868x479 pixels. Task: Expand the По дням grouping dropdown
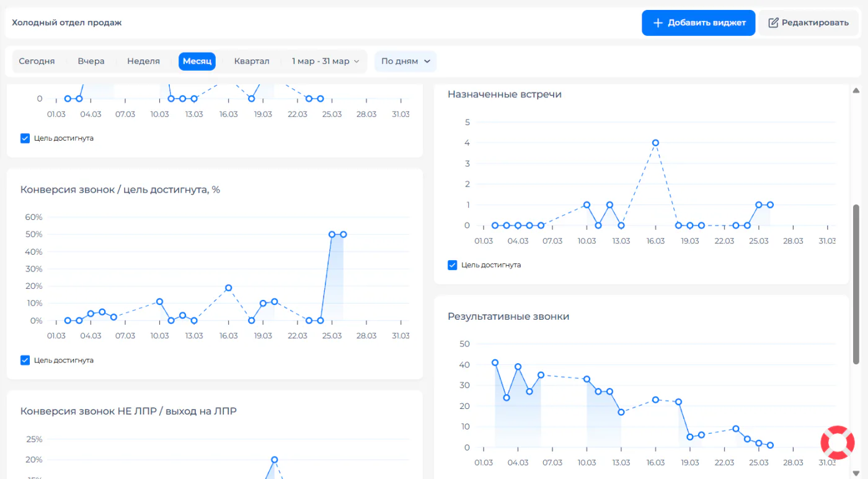405,61
